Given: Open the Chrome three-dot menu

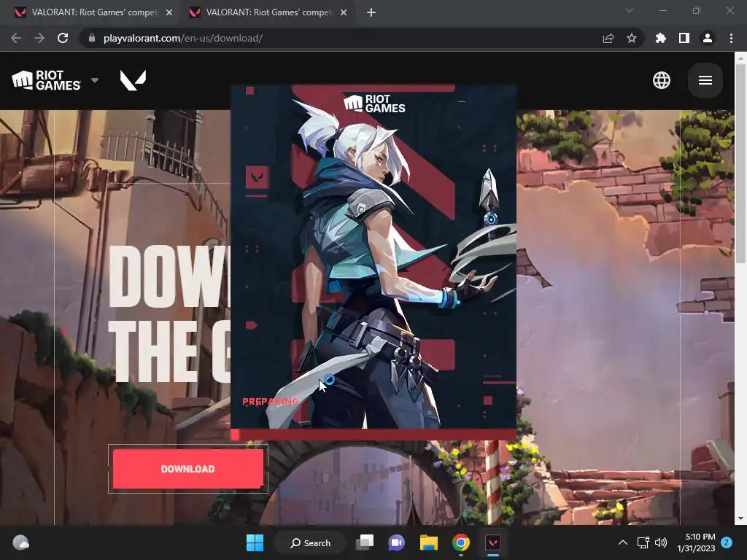Looking at the screenshot, I should click(x=731, y=38).
